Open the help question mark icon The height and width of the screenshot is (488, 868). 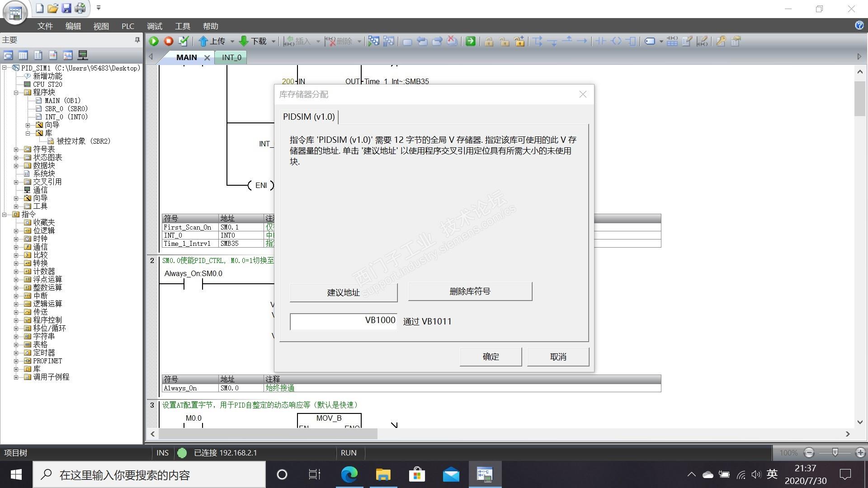[x=859, y=25]
